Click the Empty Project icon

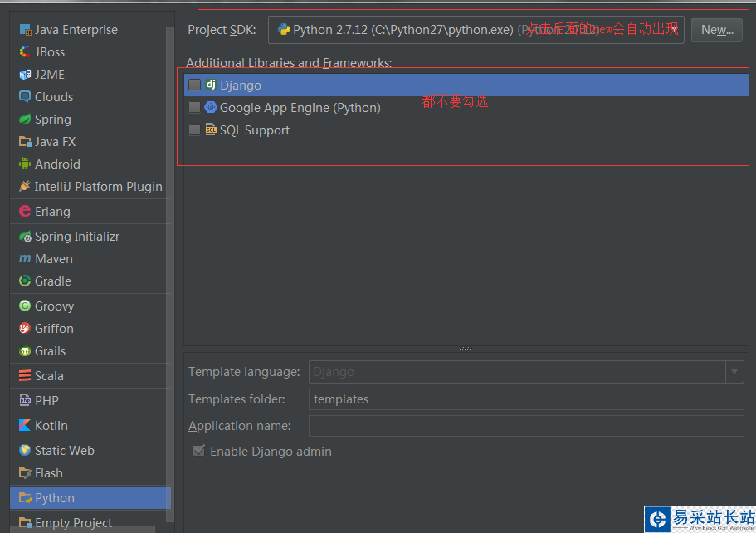pyautogui.click(x=25, y=522)
